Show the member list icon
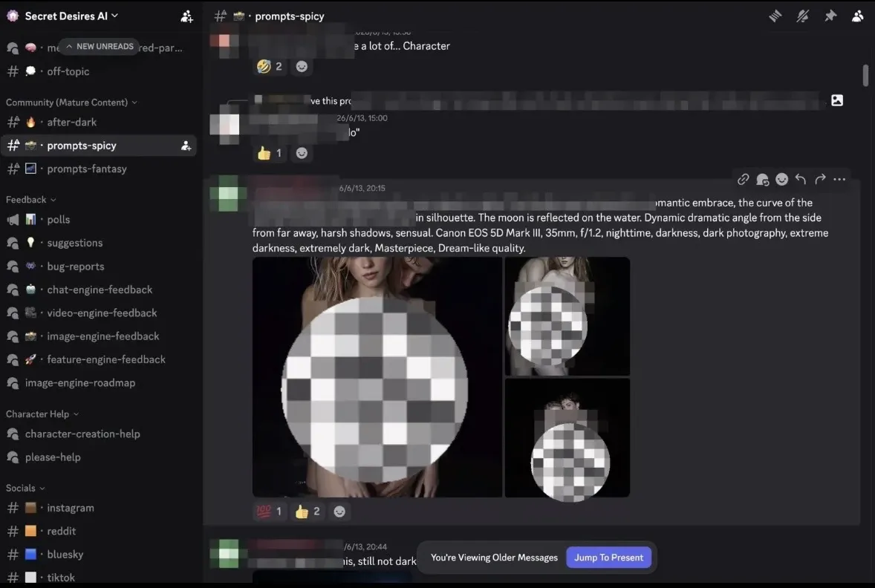This screenshot has width=875, height=588. click(x=858, y=16)
